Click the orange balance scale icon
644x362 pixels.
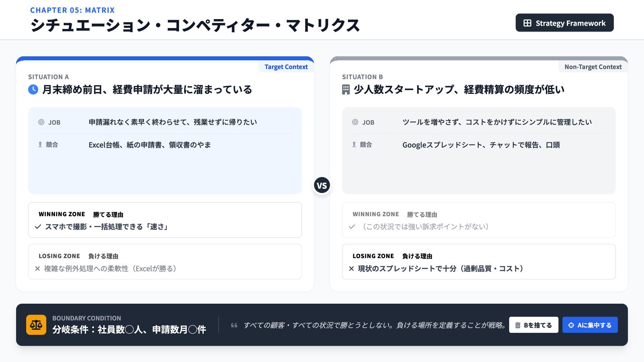[x=36, y=325]
